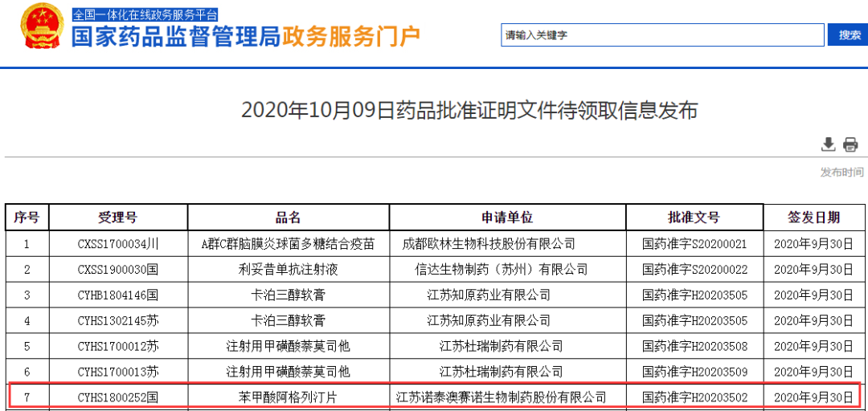Viewport: 868px width, 411px height.
Task: Click applicant 成都欧林生物科技股份有限公司
Action: [x=489, y=243]
